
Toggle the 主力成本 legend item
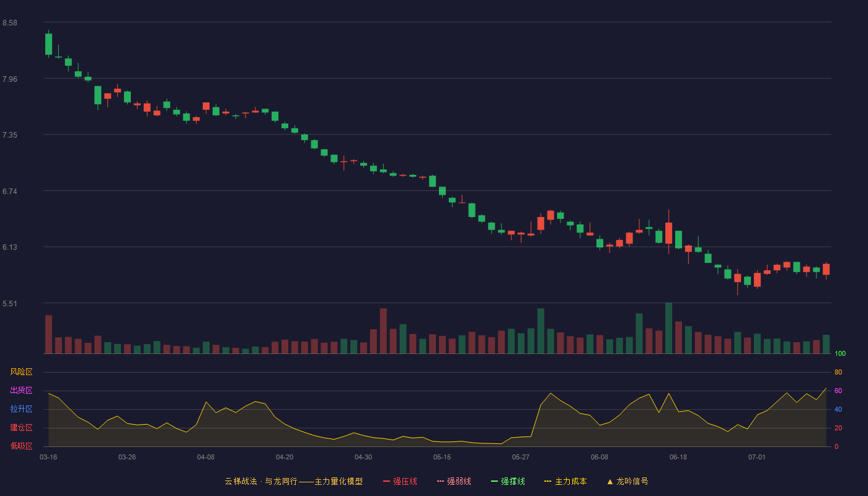click(565, 481)
